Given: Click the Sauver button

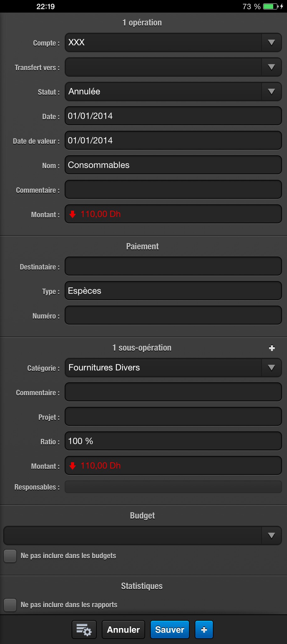Looking at the screenshot, I should pyautogui.click(x=170, y=630).
